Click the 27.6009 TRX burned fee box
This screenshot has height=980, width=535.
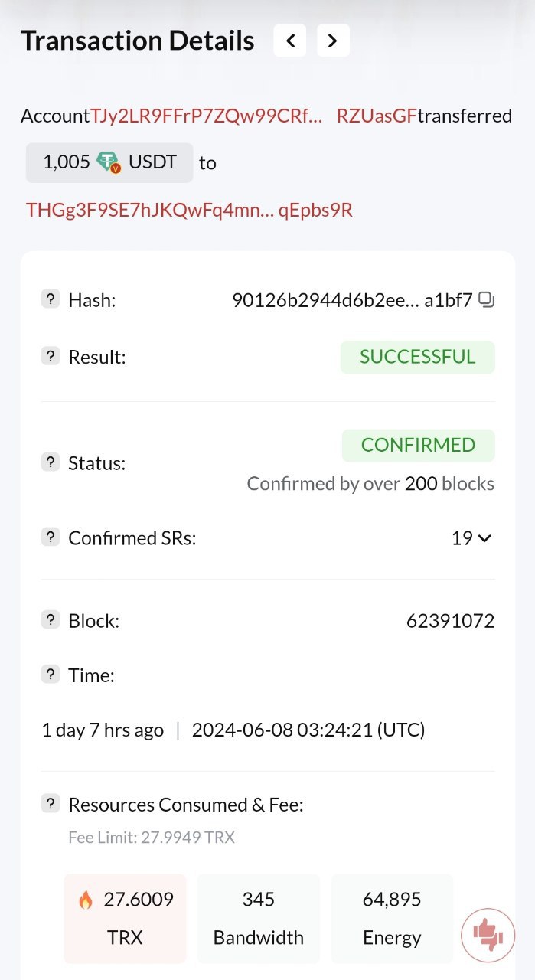[x=126, y=918]
